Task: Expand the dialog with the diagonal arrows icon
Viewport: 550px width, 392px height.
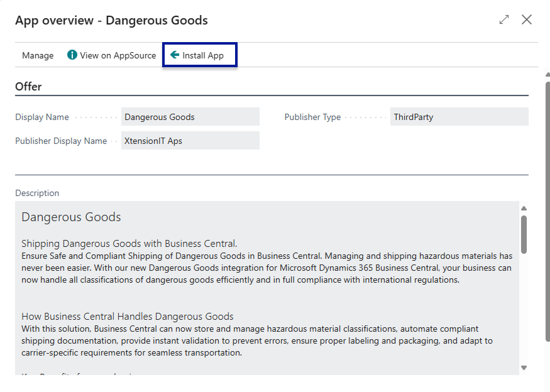Action: [503, 19]
